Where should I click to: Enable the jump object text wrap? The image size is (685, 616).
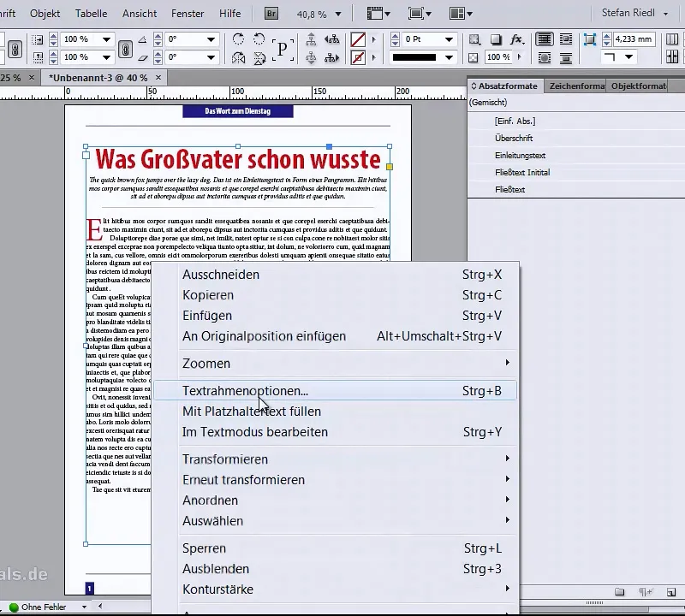click(x=566, y=57)
